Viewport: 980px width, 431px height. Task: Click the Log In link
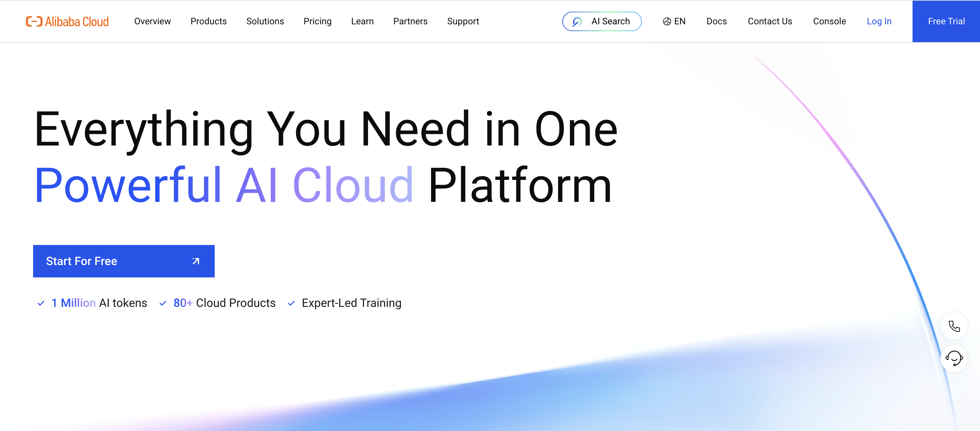(879, 21)
